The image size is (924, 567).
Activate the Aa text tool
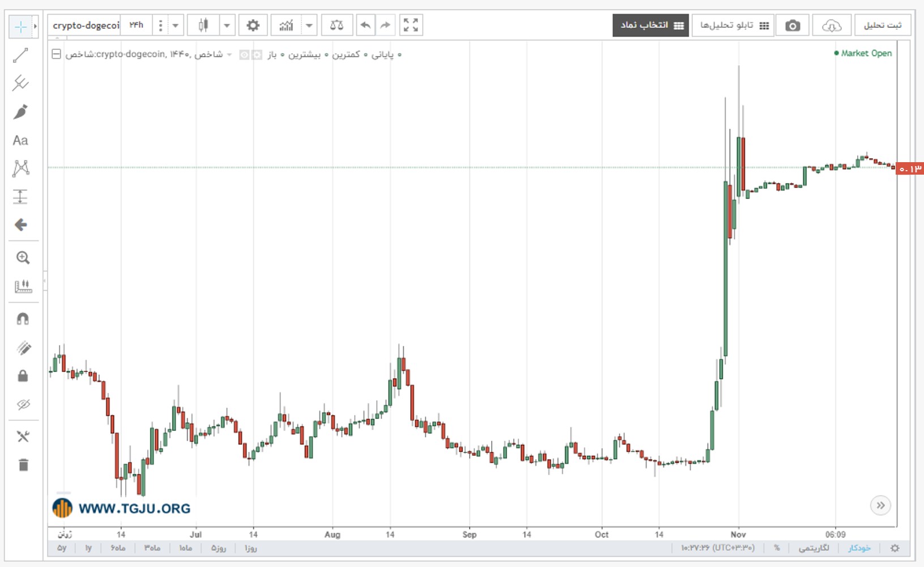[x=20, y=140]
